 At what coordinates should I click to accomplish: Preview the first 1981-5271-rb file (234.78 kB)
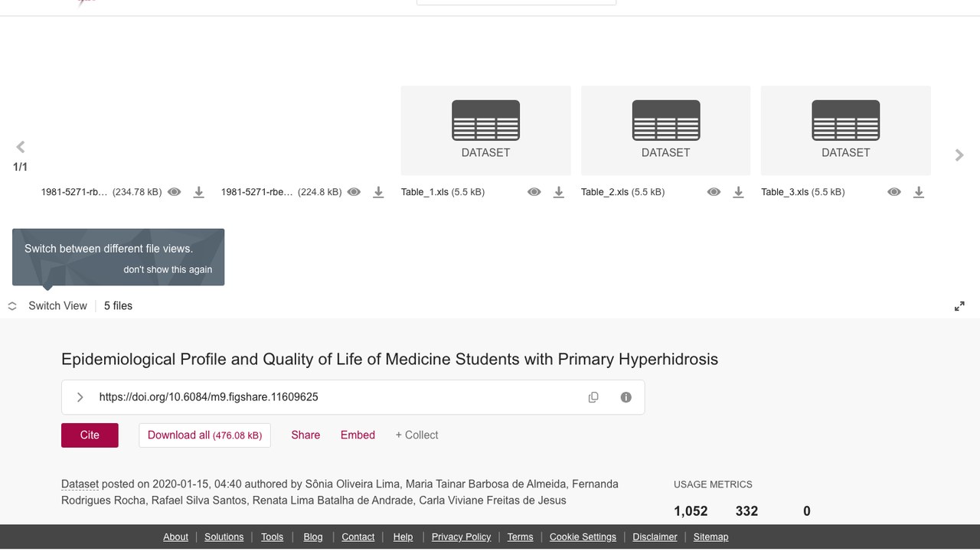point(175,192)
